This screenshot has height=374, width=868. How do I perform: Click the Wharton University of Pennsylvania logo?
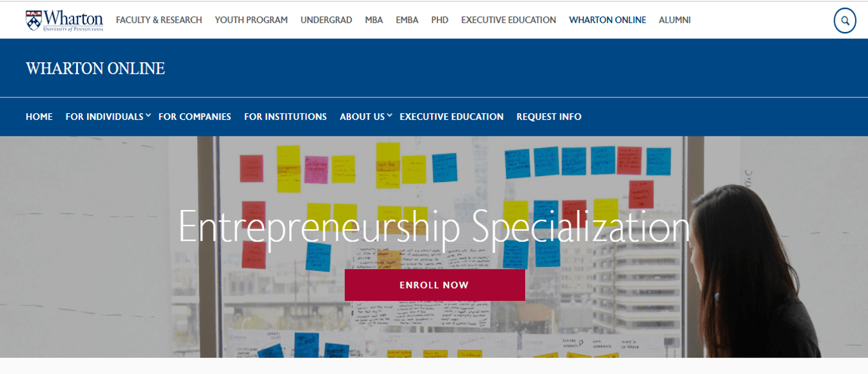pos(64,19)
